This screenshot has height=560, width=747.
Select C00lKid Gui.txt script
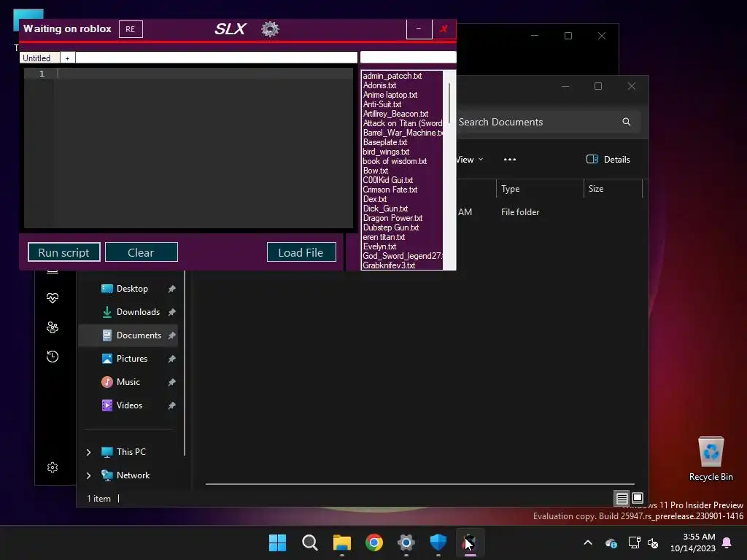click(388, 180)
